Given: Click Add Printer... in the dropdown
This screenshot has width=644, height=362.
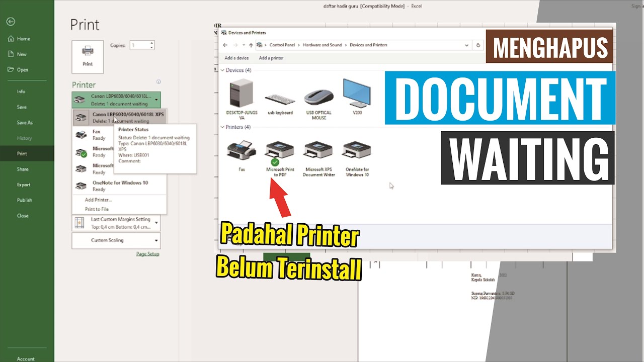Looking at the screenshot, I should click(99, 200).
